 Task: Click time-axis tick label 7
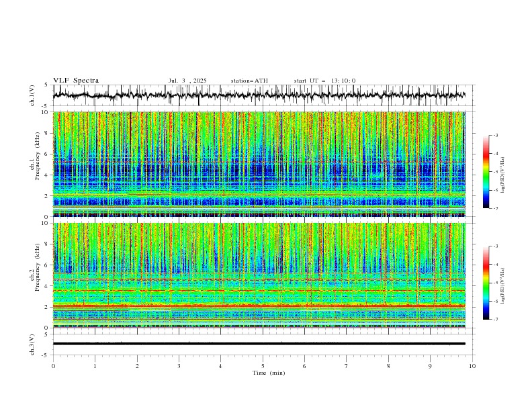point(347,366)
